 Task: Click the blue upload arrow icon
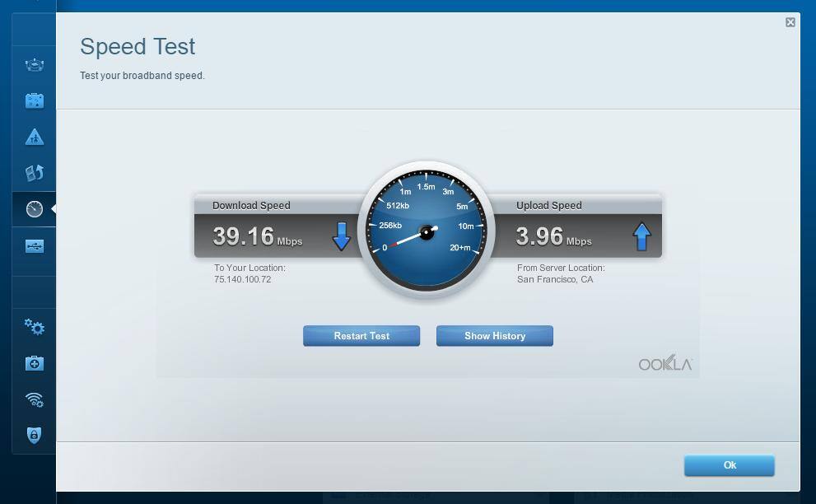click(x=641, y=236)
